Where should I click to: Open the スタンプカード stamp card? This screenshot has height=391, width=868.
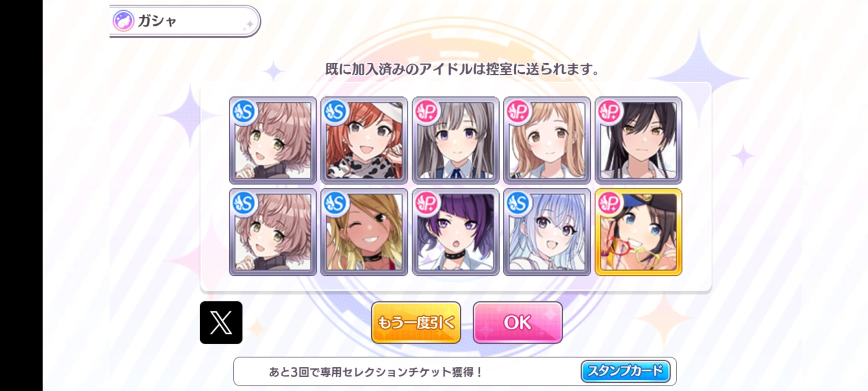coord(625,371)
